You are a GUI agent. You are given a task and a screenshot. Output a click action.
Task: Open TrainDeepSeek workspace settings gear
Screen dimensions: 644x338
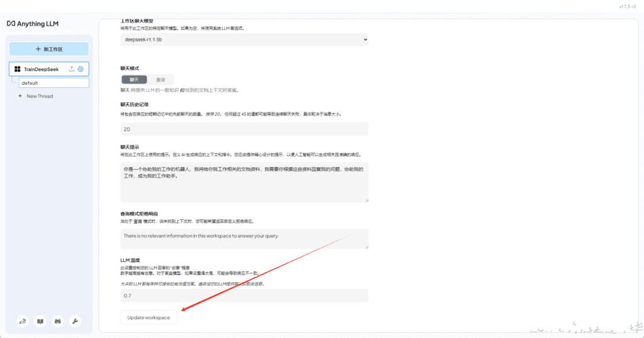click(80, 69)
